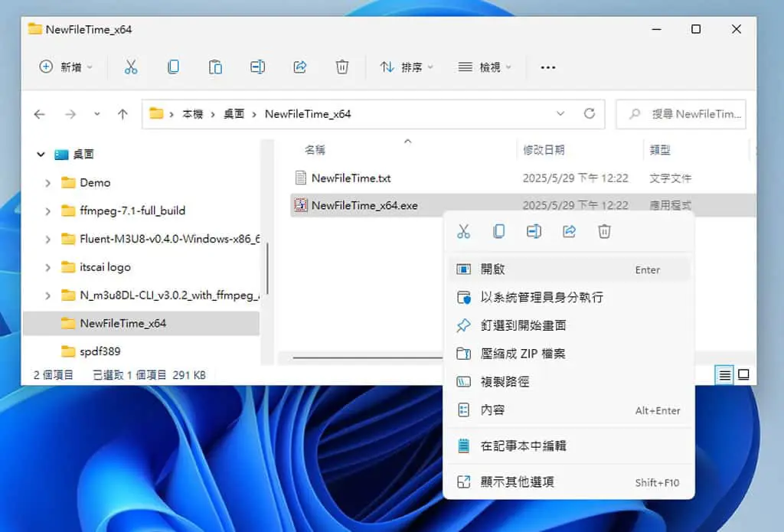784x532 pixels.
Task: Switch to details view layout icon
Action: [724, 374]
